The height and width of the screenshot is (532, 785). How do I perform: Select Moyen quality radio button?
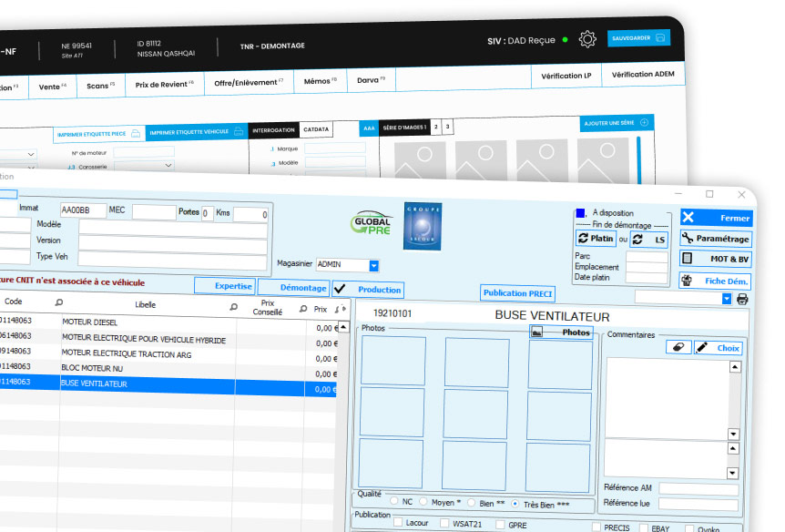coord(423,501)
